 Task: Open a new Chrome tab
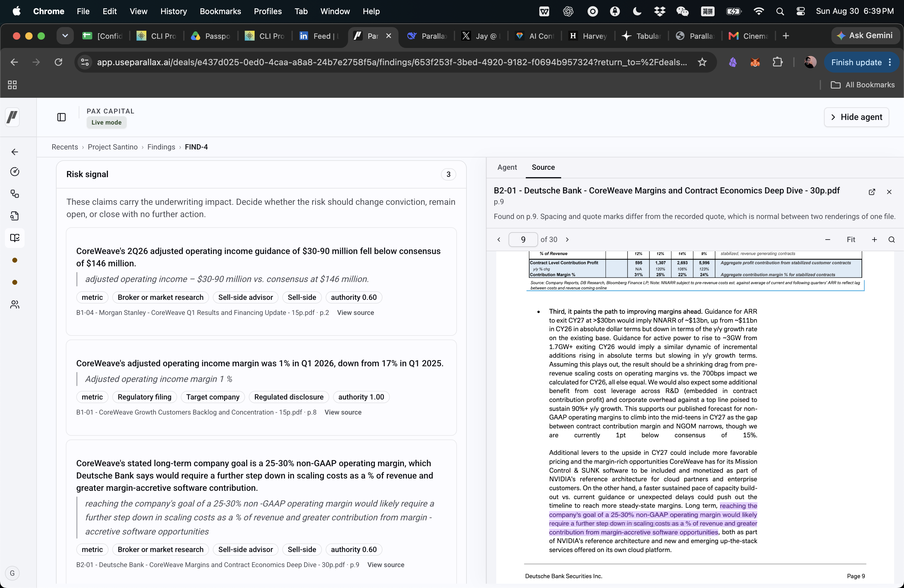tap(786, 36)
